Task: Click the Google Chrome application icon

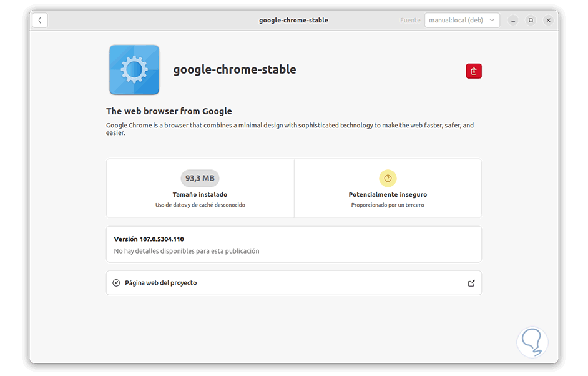Action: pyautogui.click(x=134, y=70)
